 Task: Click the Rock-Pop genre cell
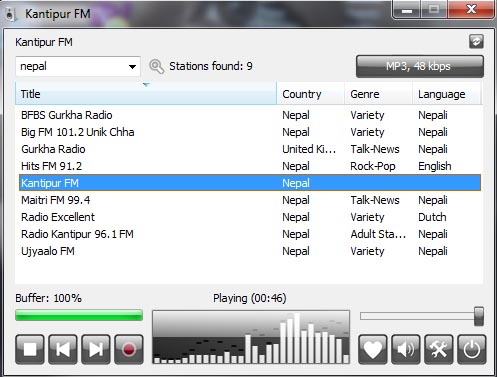tap(373, 166)
